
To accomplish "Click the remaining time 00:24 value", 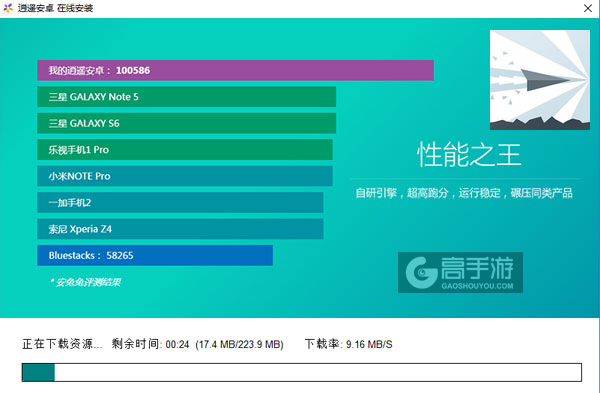I will (x=177, y=344).
